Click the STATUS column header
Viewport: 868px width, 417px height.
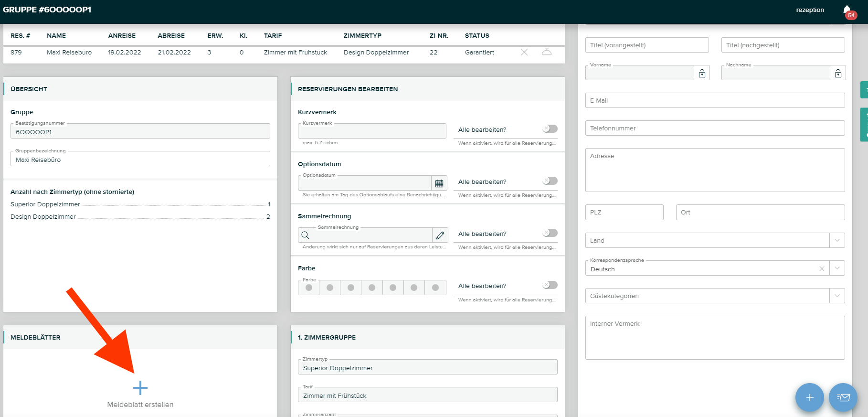click(476, 36)
